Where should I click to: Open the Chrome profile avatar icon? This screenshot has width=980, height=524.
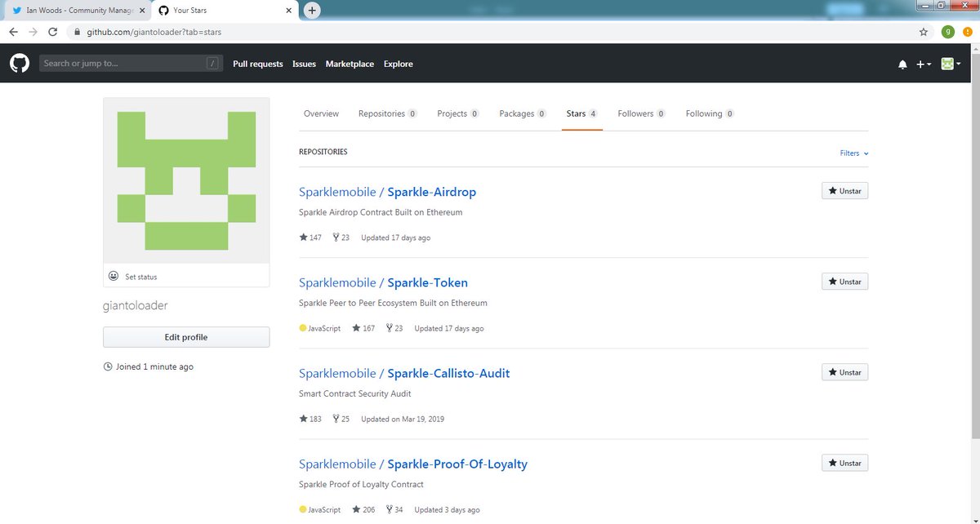947,32
